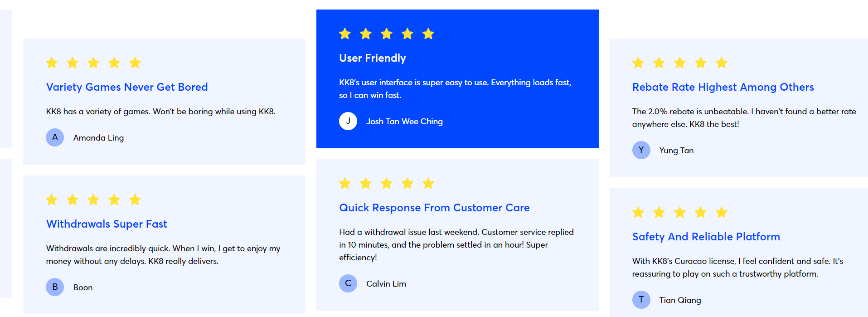Click first star in User Friendly review
Image resolution: width=868 pixels, height=317 pixels.
pyautogui.click(x=345, y=34)
